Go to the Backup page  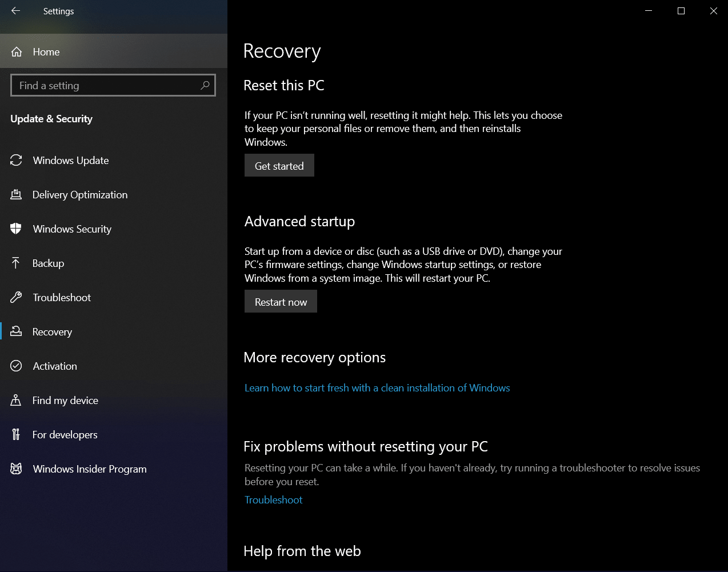click(114, 263)
